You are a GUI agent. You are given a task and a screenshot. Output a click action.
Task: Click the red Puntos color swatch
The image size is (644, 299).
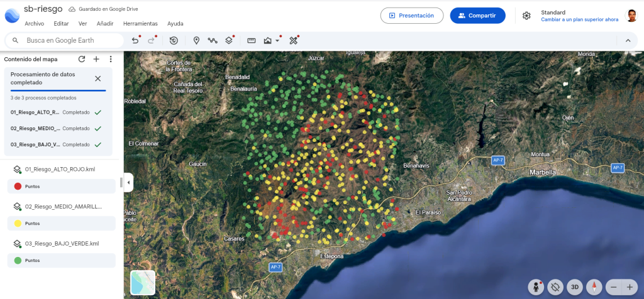[x=18, y=186]
